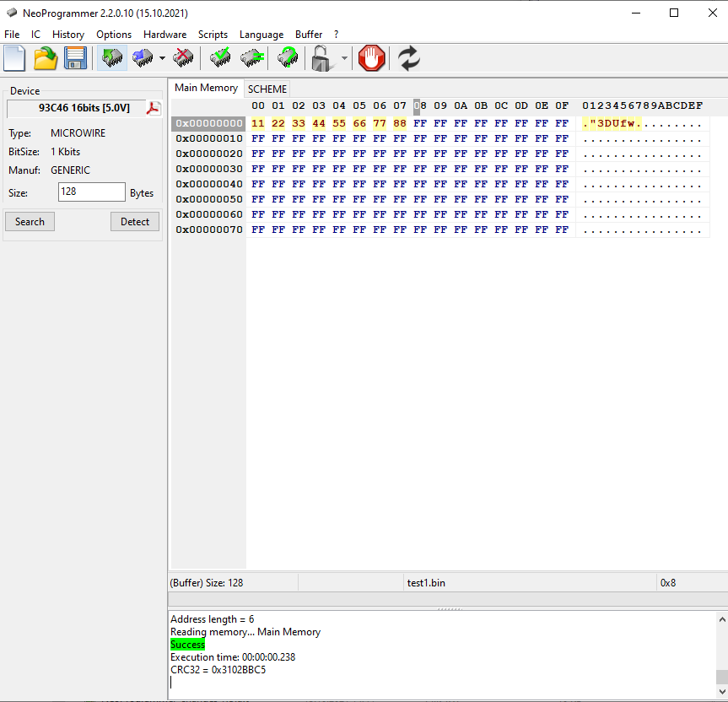
Task: Open the padlock protection dropdown arrow
Action: (x=344, y=58)
